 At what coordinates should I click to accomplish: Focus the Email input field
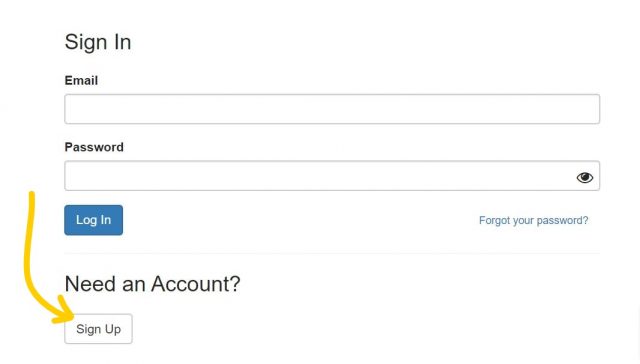point(332,109)
